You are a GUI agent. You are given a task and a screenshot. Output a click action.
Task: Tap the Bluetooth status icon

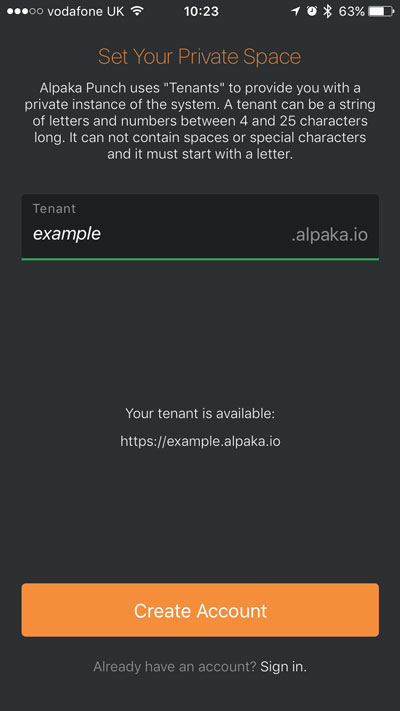pyautogui.click(x=327, y=11)
